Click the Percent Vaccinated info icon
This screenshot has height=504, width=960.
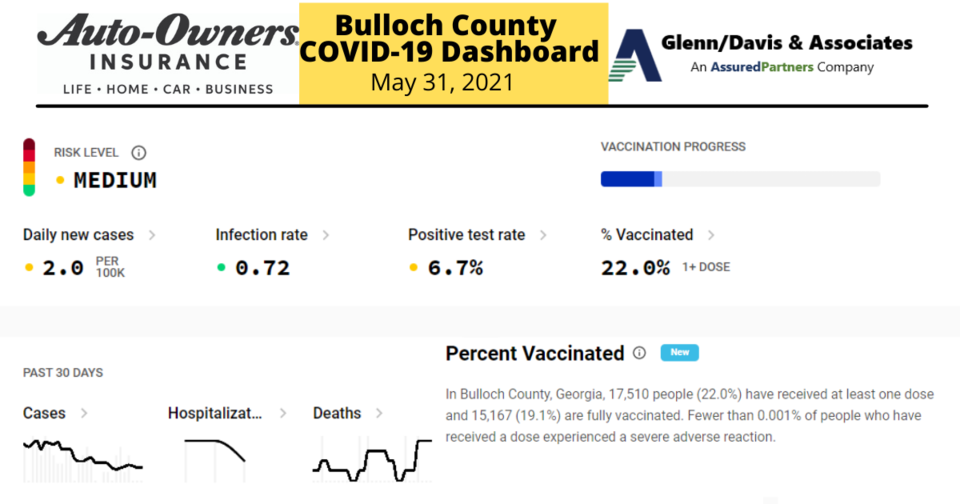639,353
